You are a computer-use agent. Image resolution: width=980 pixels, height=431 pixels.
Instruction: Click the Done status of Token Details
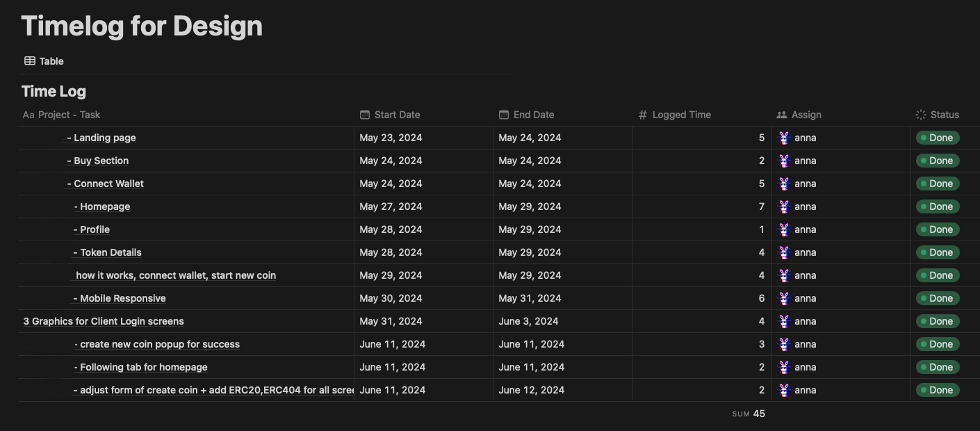point(938,252)
